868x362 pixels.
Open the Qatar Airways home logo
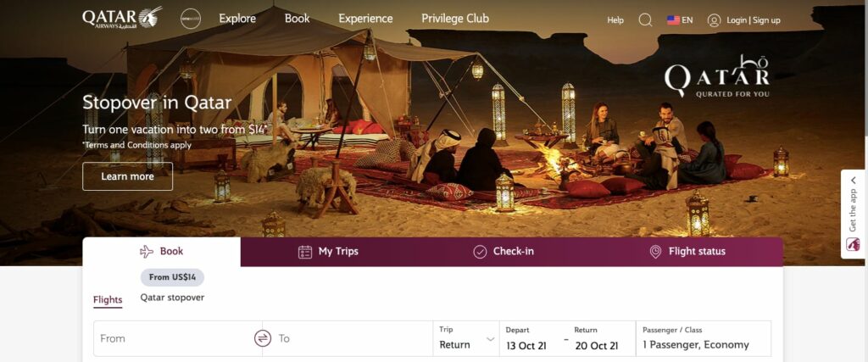(x=122, y=18)
